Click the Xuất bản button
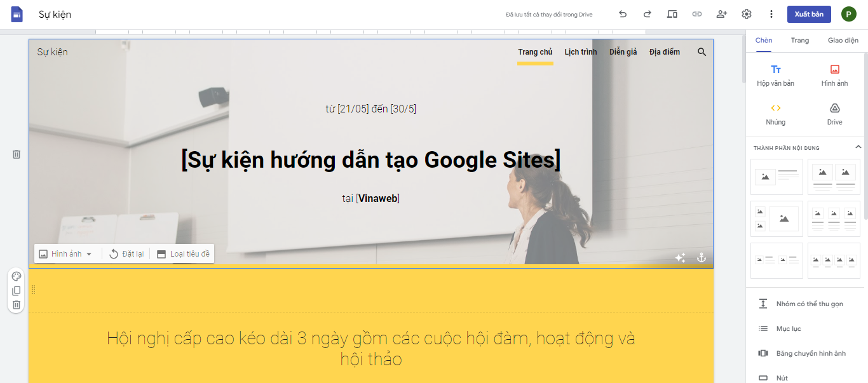 809,14
